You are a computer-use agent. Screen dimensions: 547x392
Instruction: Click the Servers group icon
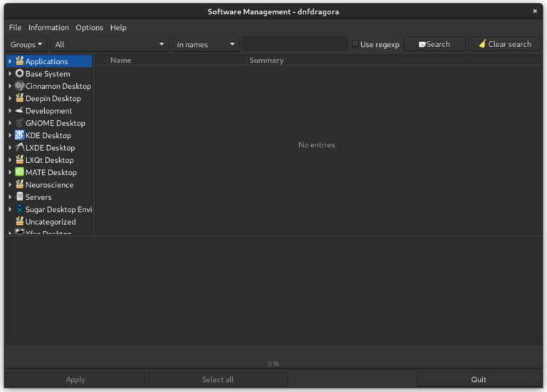(x=19, y=197)
